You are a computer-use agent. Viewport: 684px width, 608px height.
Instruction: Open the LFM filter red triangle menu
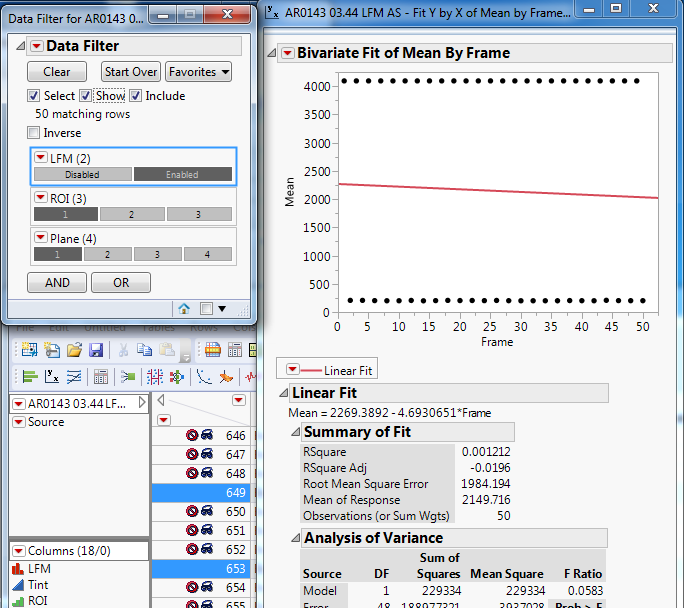coord(41,157)
